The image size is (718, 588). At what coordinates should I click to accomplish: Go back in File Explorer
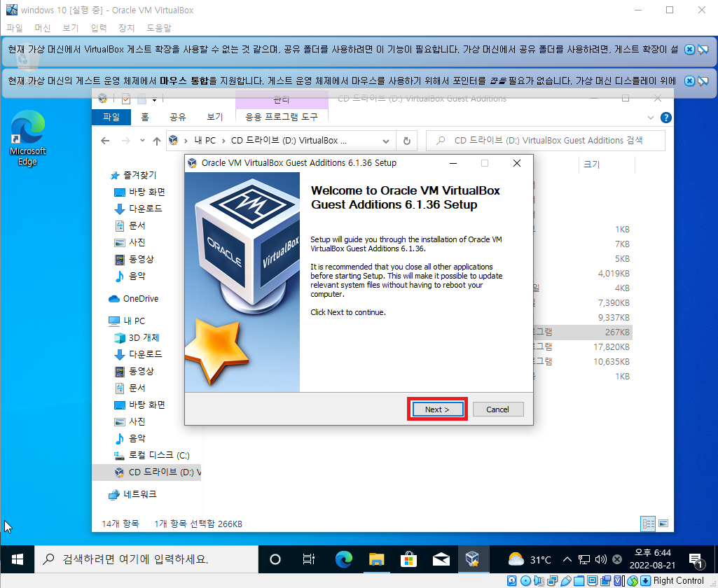(105, 141)
